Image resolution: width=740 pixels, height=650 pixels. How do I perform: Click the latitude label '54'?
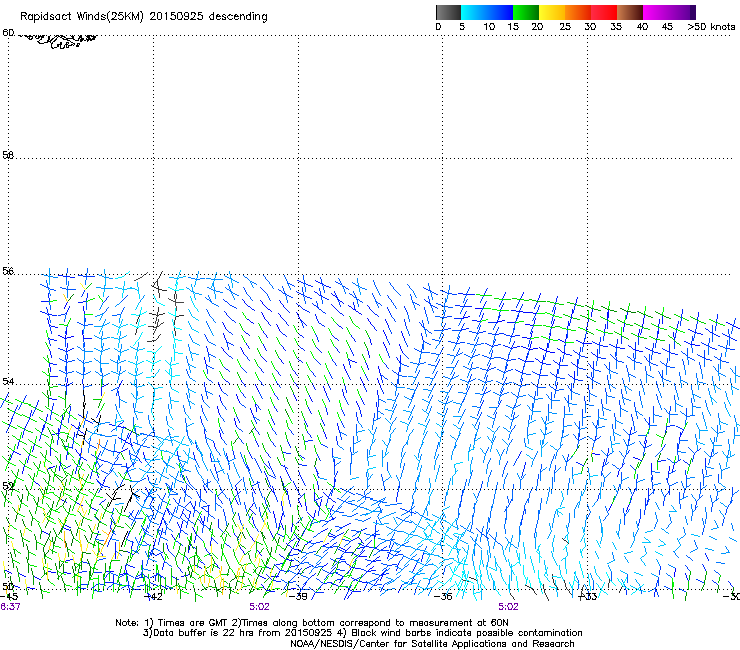(8, 381)
